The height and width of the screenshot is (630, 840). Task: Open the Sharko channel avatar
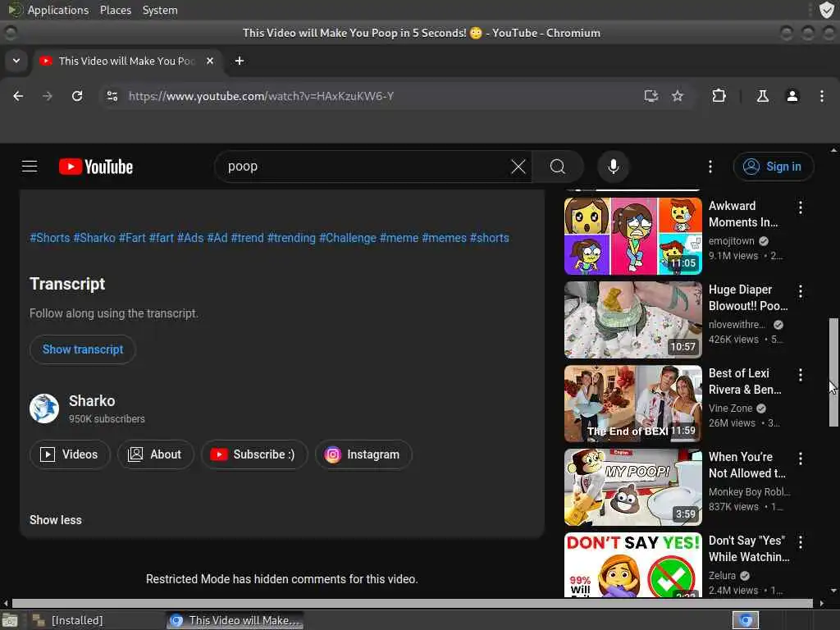(x=44, y=409)
